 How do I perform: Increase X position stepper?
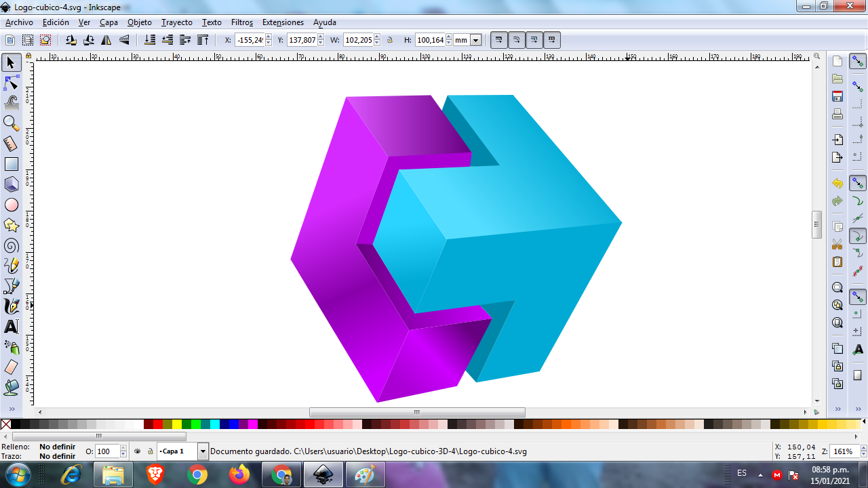pyautogui.click(x=269, y=37)
